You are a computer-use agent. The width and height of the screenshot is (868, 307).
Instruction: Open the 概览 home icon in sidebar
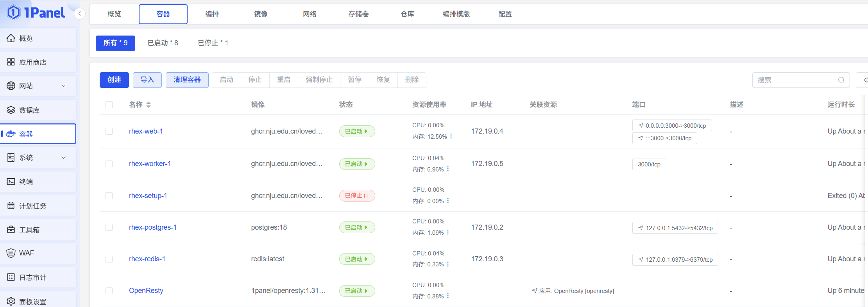pos(11,38)
